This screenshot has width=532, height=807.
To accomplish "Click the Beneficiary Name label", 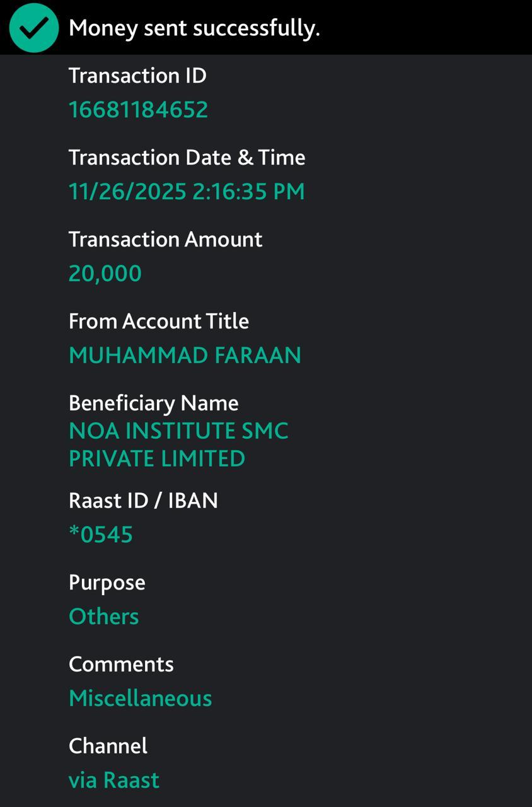I will pos(153,403).
